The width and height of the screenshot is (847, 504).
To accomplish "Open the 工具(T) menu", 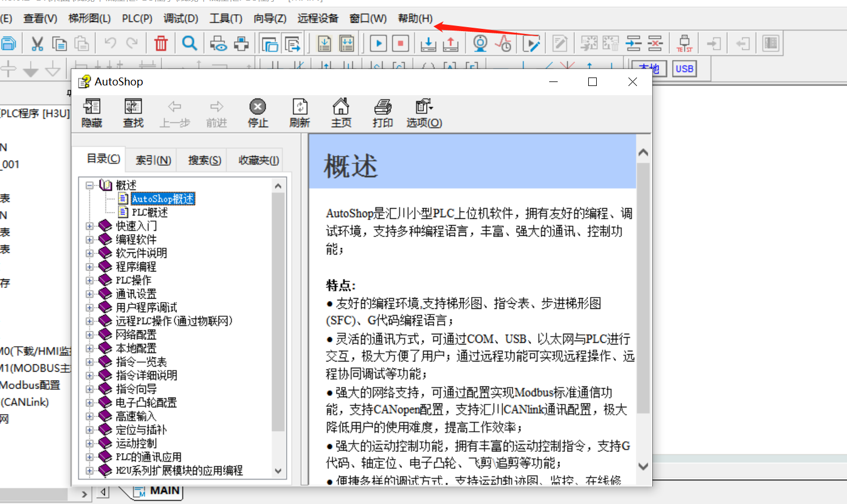I will click(226, 19).
